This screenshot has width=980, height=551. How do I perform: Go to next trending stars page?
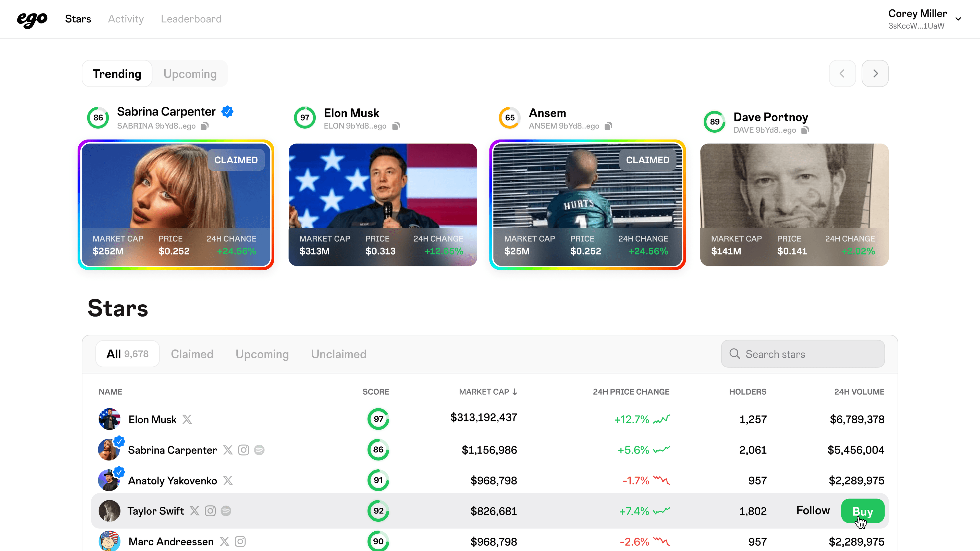[x=875, y=73]
